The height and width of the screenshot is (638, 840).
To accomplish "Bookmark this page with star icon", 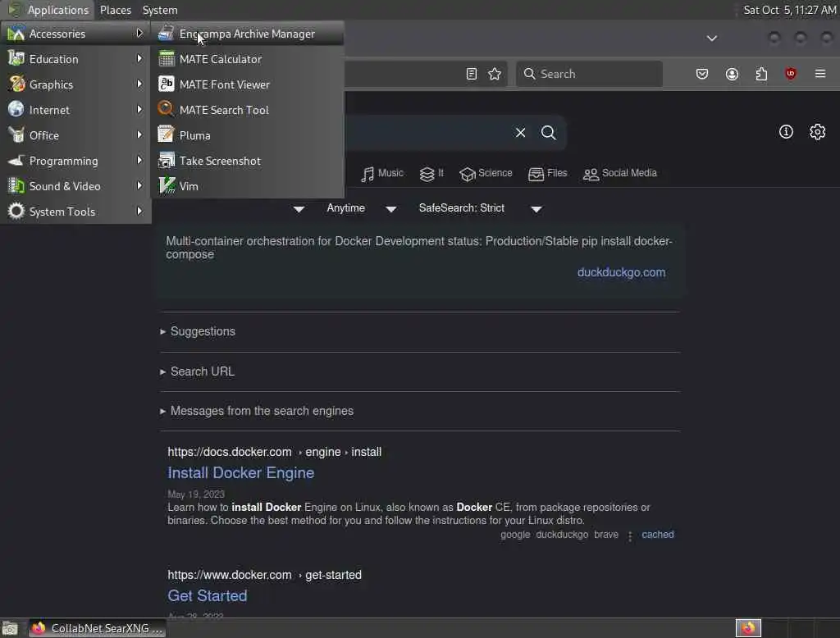I will point(495,74).
